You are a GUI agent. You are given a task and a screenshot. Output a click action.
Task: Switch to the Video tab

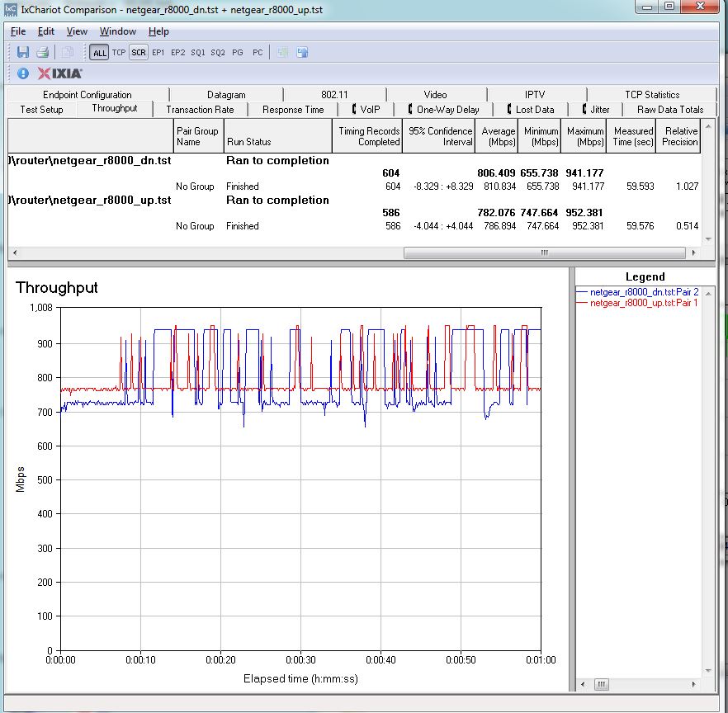click(436, 95)
